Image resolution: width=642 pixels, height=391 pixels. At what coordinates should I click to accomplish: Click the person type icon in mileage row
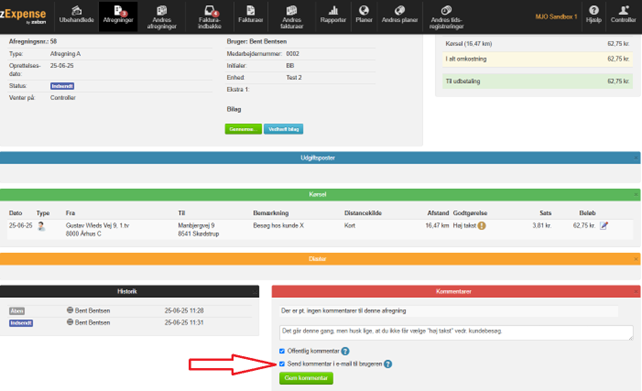point(41,226)
